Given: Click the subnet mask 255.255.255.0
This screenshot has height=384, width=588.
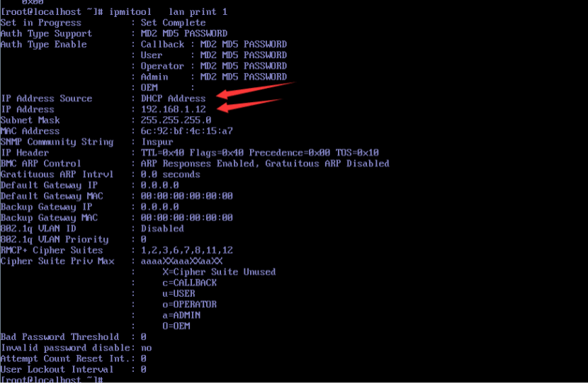Looking at the screenshot, I should tap(176, 120).
